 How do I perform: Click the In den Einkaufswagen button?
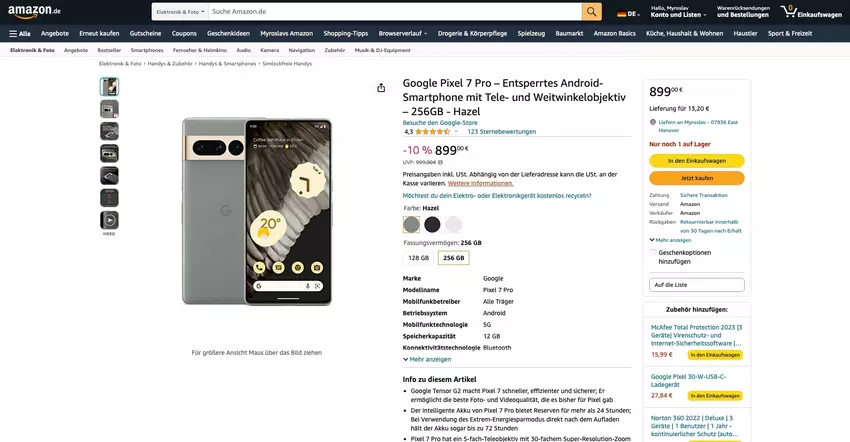(x=697, y=160)
